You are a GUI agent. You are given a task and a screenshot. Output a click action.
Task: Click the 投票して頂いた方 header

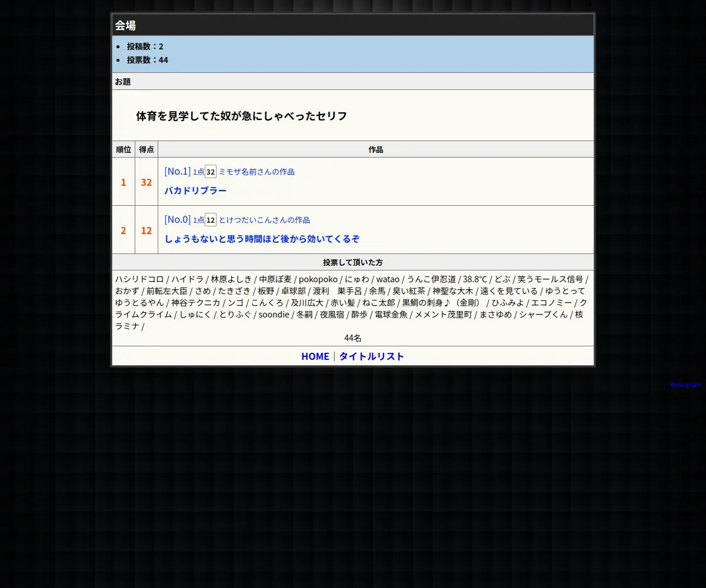point(353,262)
